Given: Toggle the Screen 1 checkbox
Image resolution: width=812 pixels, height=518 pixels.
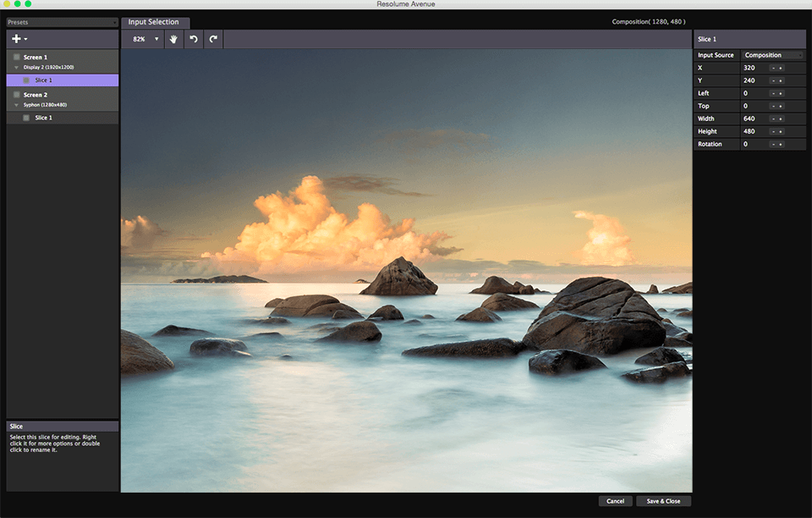Looking at the screenshot, I should (x=16, y=58).
